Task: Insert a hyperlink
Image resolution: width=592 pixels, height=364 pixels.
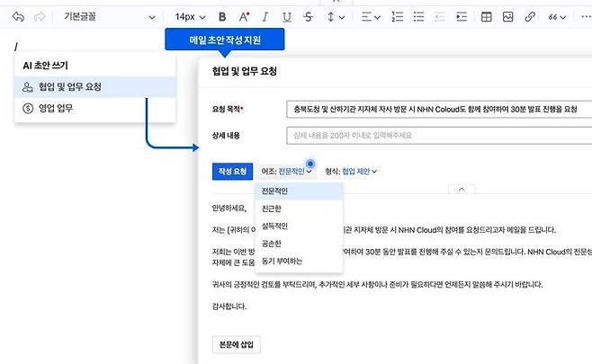Action: click(530, 17)
